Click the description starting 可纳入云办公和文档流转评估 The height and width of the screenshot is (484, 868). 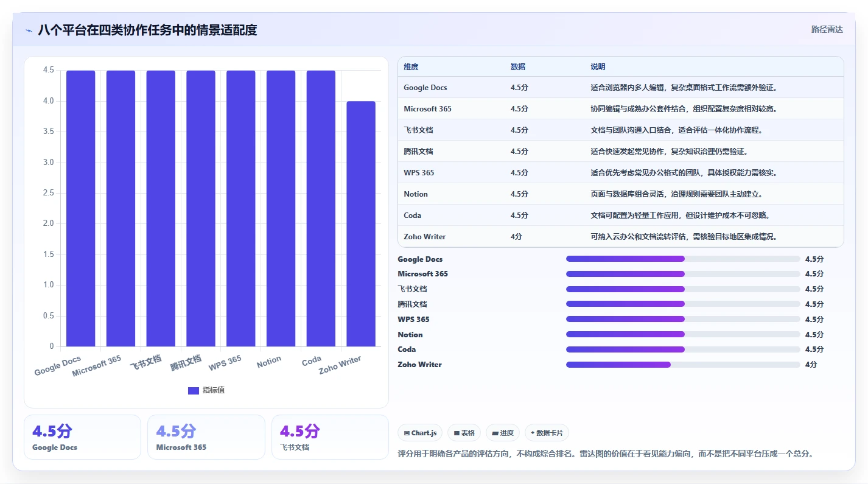point(685,237)
